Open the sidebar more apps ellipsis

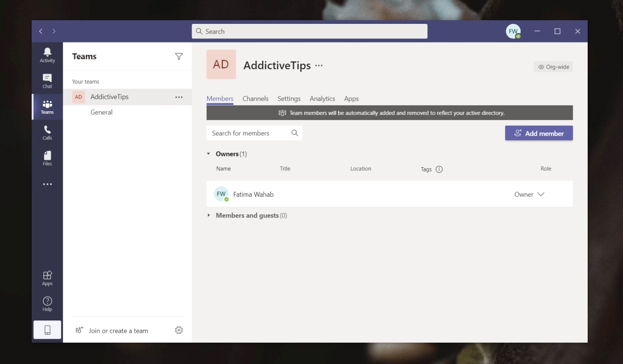47,184
